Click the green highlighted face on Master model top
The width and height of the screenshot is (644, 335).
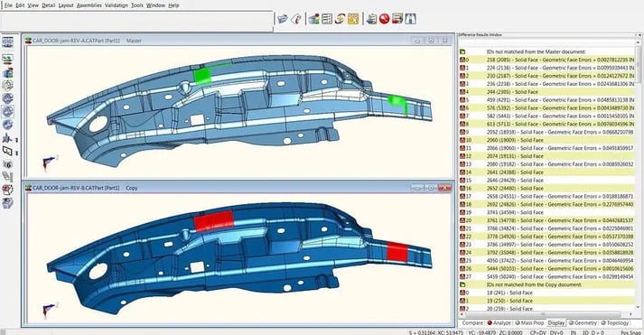point(202,76)
